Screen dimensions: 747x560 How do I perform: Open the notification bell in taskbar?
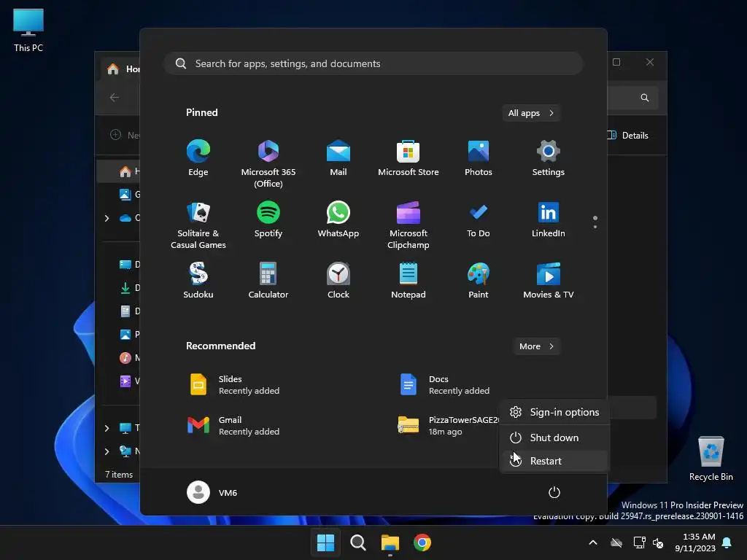pos(727,542)
